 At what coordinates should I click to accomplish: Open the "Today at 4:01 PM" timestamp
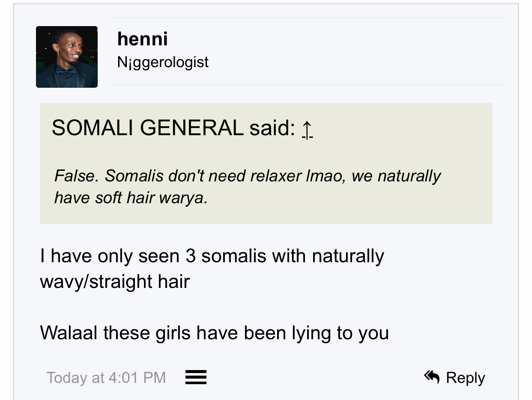pos(106,378)
